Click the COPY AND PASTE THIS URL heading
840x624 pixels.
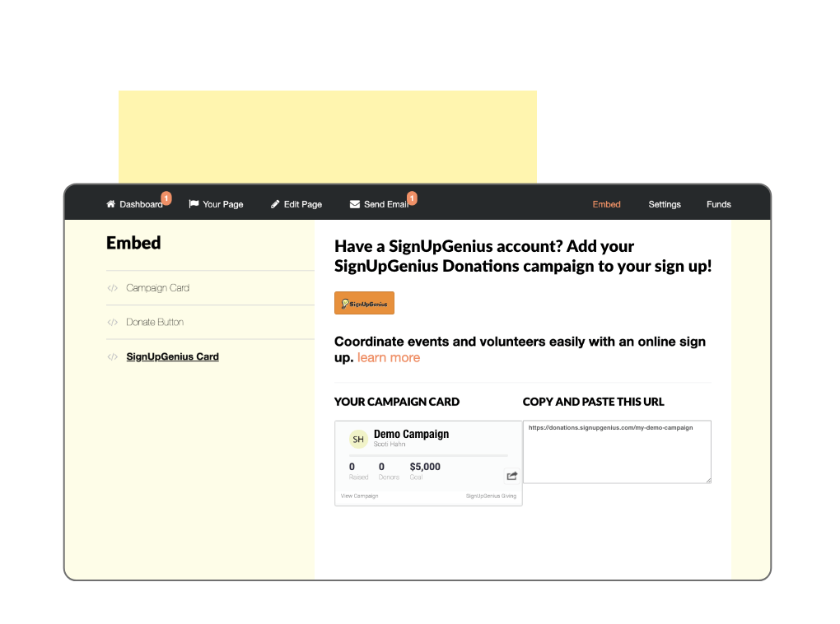tap(594, 402)
